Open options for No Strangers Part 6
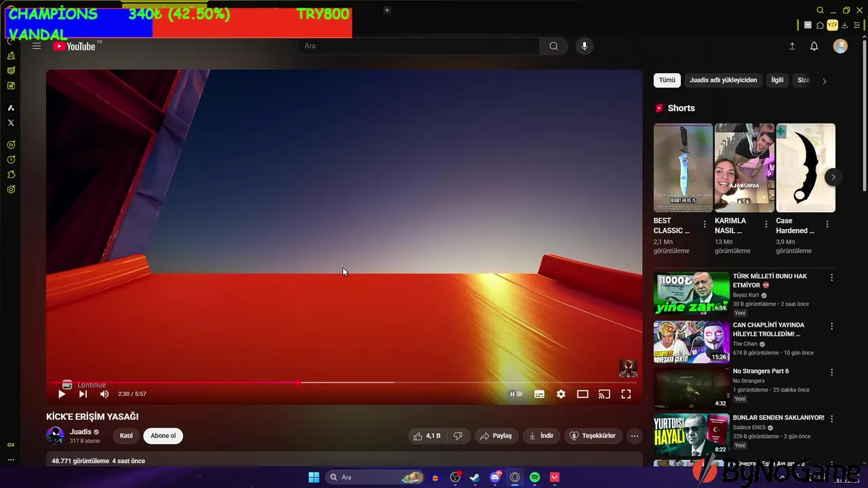 point(831,372)
